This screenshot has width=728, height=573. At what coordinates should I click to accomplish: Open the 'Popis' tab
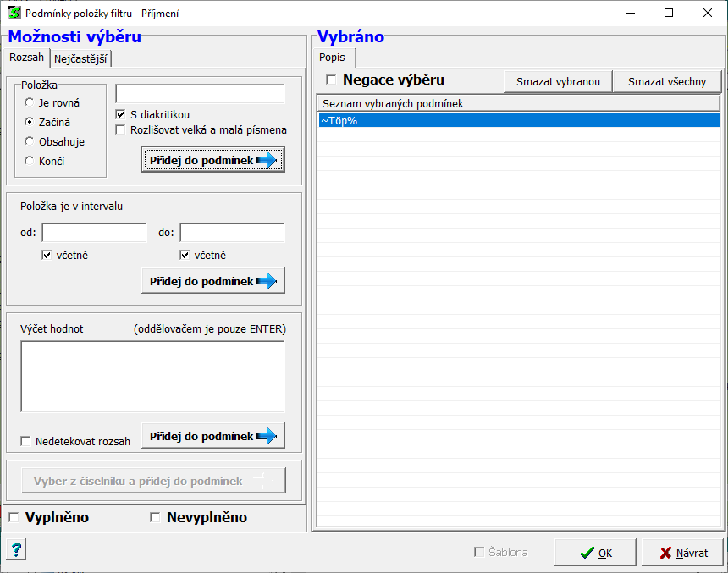click(333, 58)
